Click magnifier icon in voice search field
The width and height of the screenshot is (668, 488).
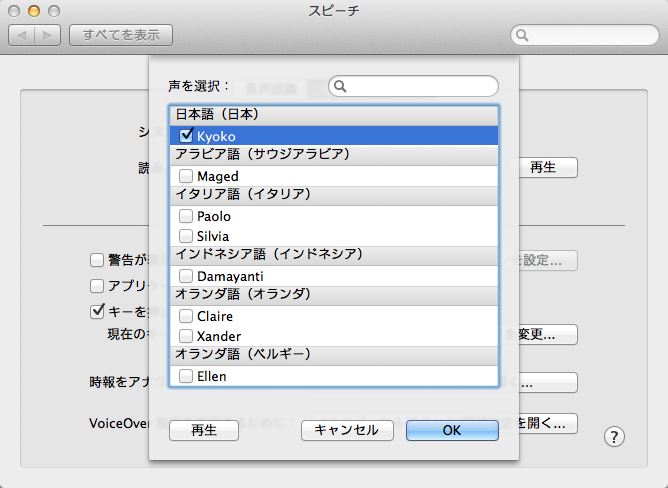tap(340, 87)
